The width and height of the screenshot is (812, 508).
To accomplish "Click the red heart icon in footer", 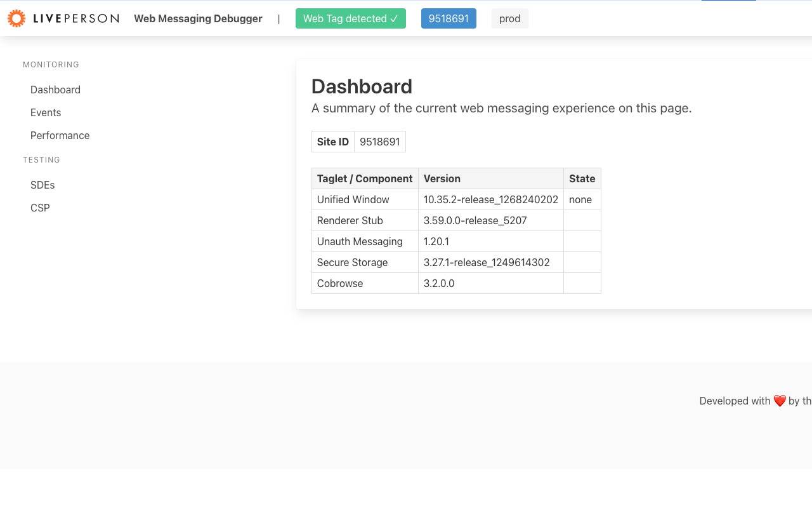I will (x=780, y=401).
